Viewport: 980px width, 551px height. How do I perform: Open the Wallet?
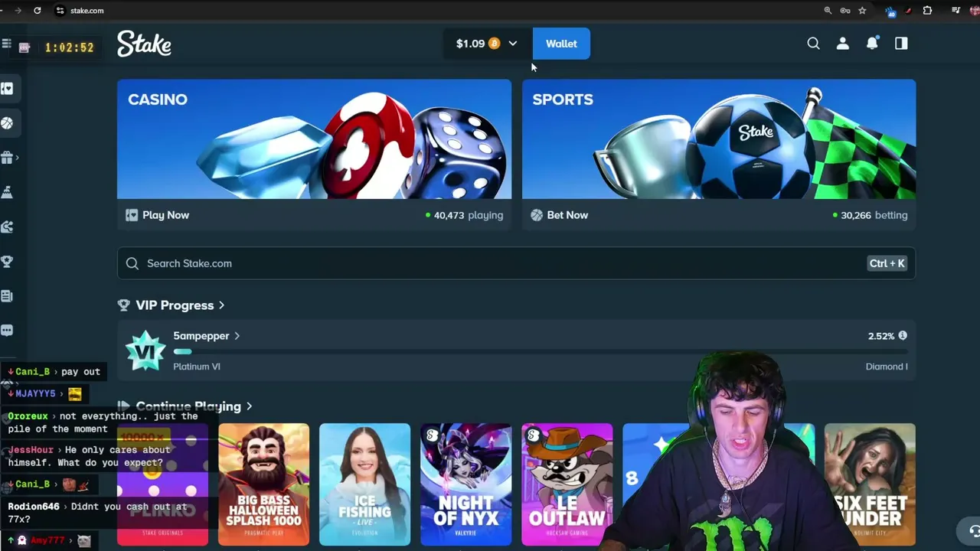[561, 44]
